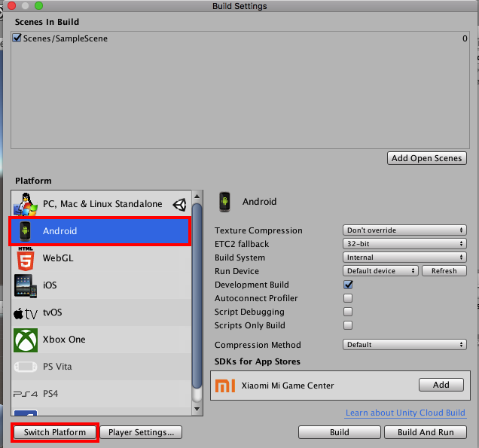Click the iOS devices icon

click(x=26, y=285)
